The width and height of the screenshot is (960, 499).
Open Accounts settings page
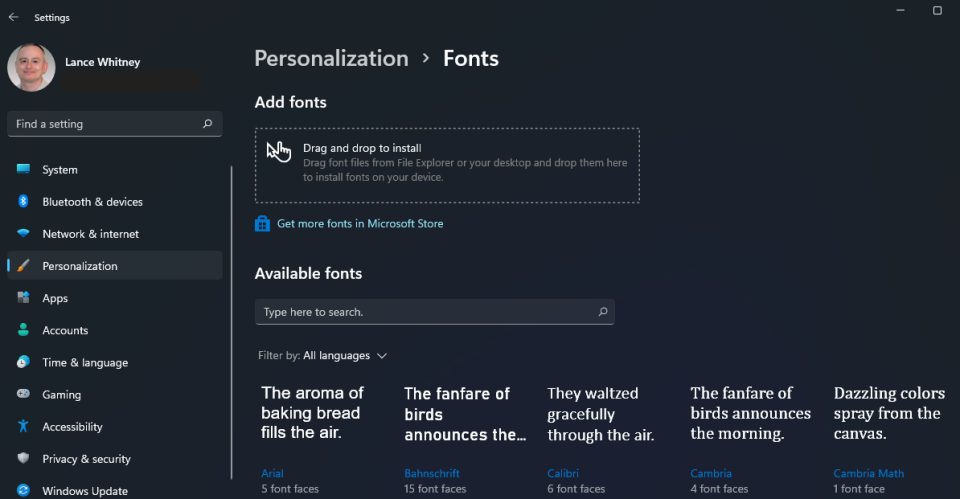[x=114, y=330]
